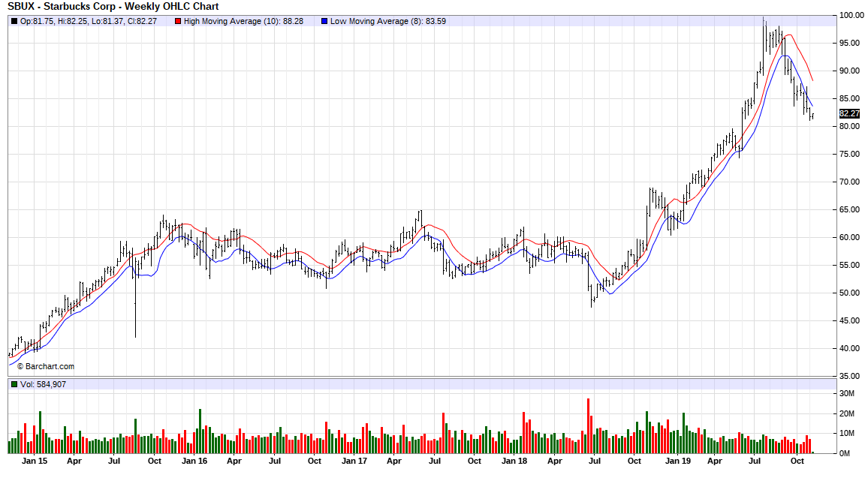Screen dimensions: 868x484
Task: Select the Jan 16 time axis label
Action: [x=194, y=461]
